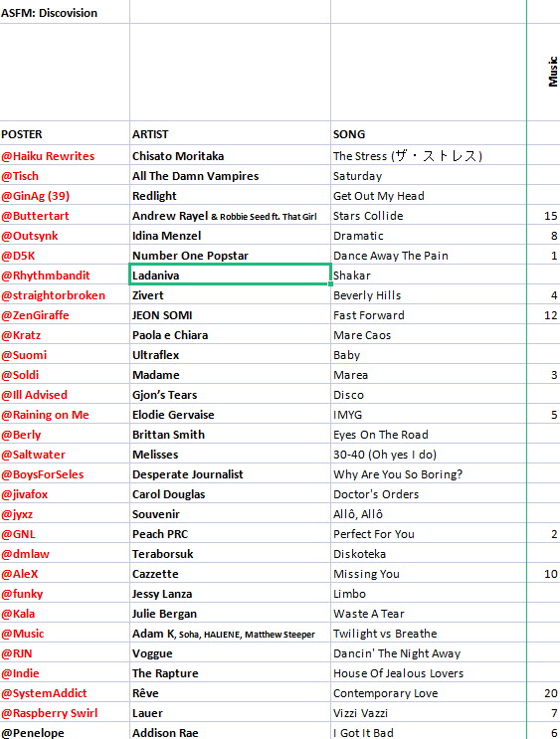Select the rotated 'Music' header cell

(x=543, y=72)
